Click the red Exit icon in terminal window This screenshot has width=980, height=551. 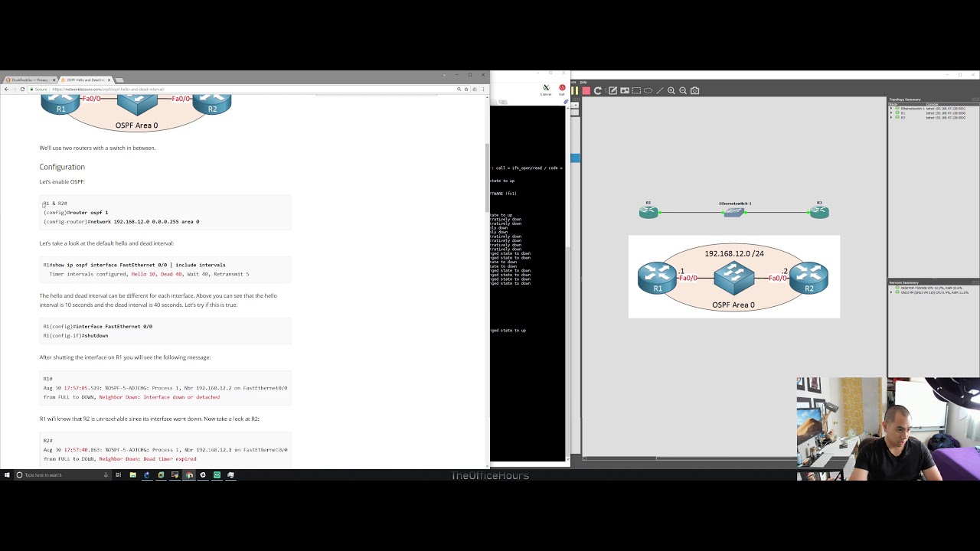(x=562, y=89)
